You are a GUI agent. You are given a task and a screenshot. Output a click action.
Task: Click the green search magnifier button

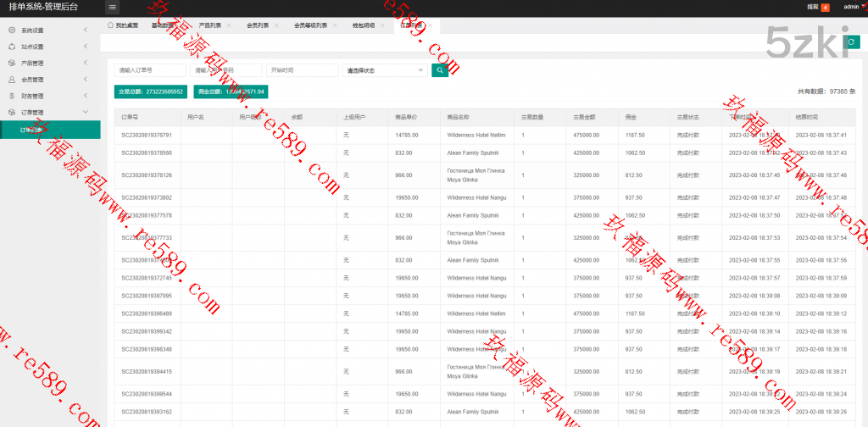pos(439,70)
